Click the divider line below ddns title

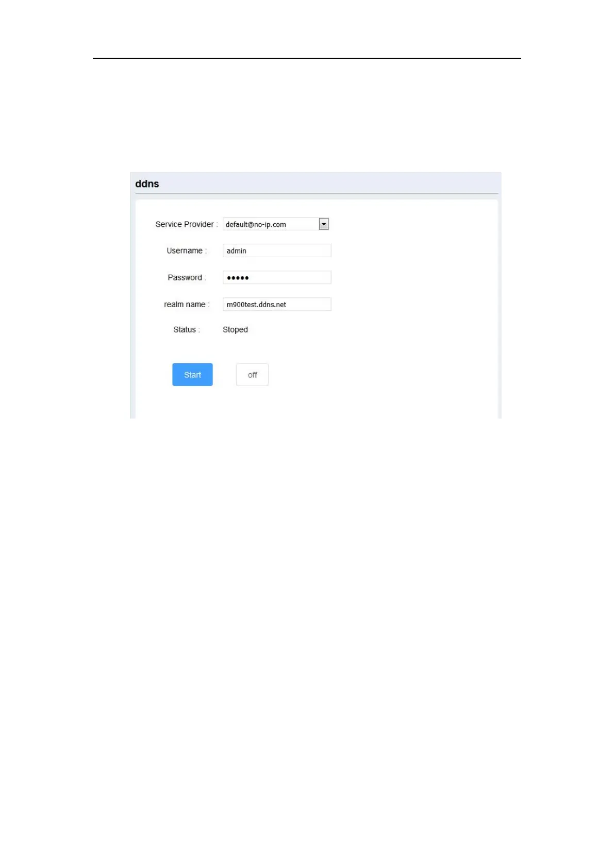pyautogui.click(x=317, y=194)
